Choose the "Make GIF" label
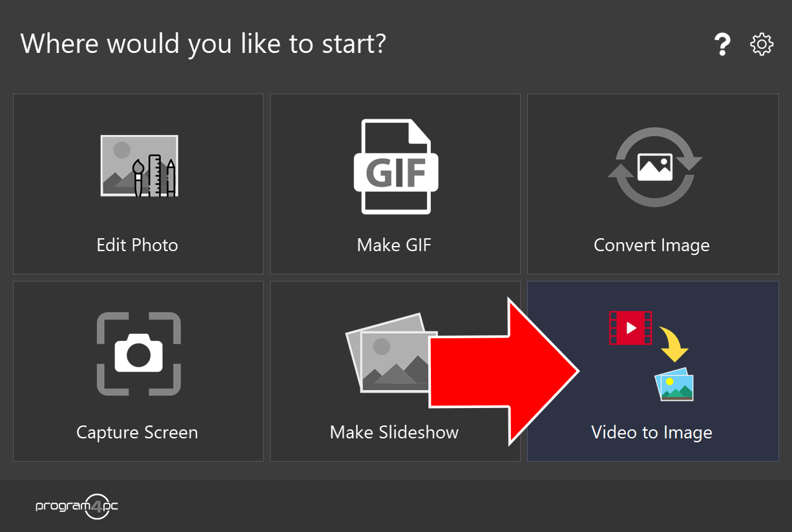792x532 pixels. tap(394, 245)
